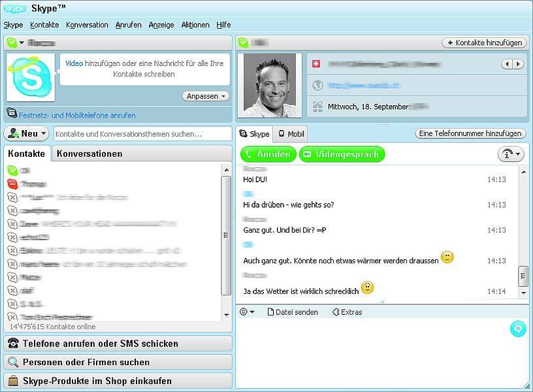Open the info options dropdown
This screenshot has height=392, width=533.
pyautogui.click(x=511, y=154)
